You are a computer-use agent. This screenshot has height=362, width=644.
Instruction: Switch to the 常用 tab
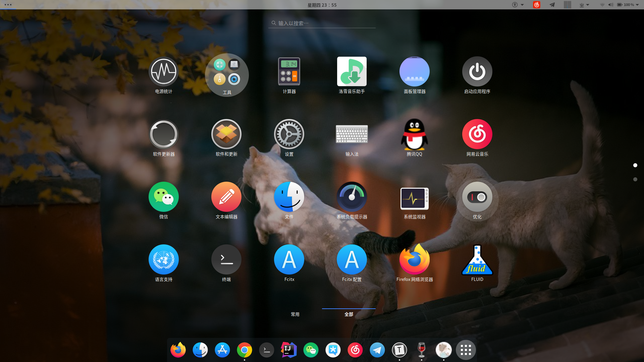pyautogui.click(x=295, y=314)
